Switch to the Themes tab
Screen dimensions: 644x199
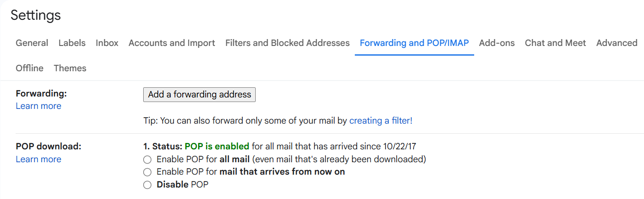click(70, 68)
